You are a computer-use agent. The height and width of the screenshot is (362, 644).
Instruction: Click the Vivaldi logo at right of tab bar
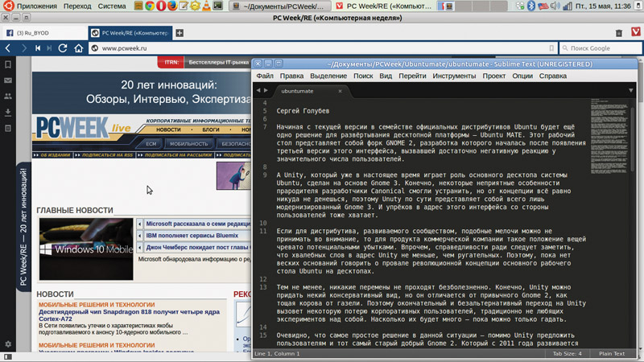(x=636, y=31)
